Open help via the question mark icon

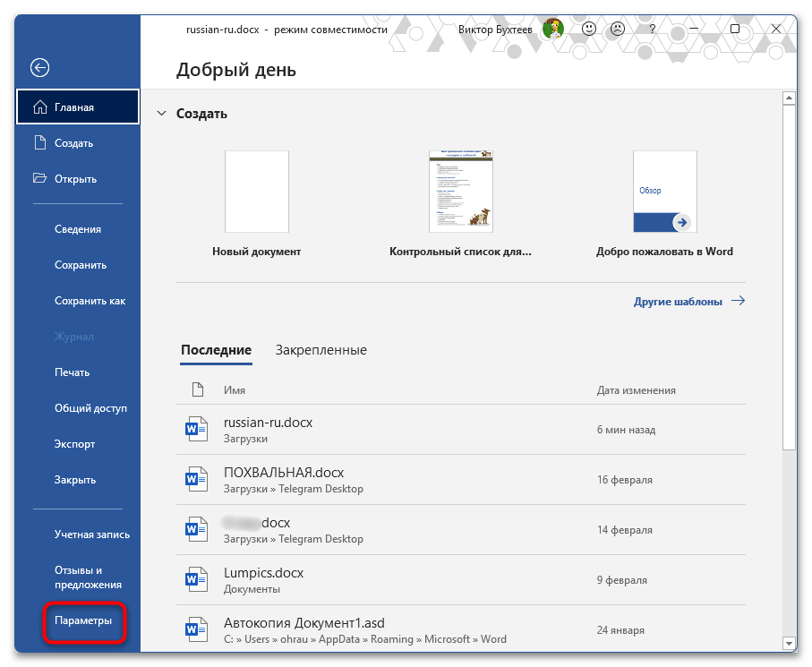point(652,29)
